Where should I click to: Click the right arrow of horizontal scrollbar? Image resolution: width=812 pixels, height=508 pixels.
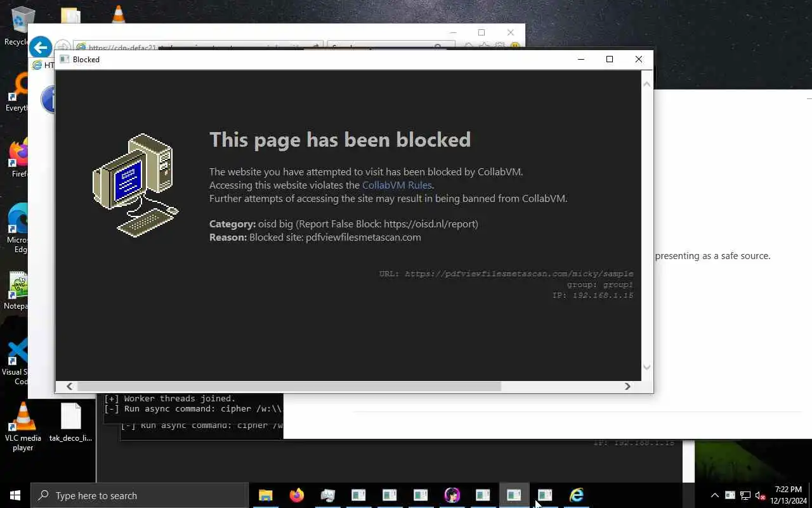pyautogui.click(x=627, y=386)
